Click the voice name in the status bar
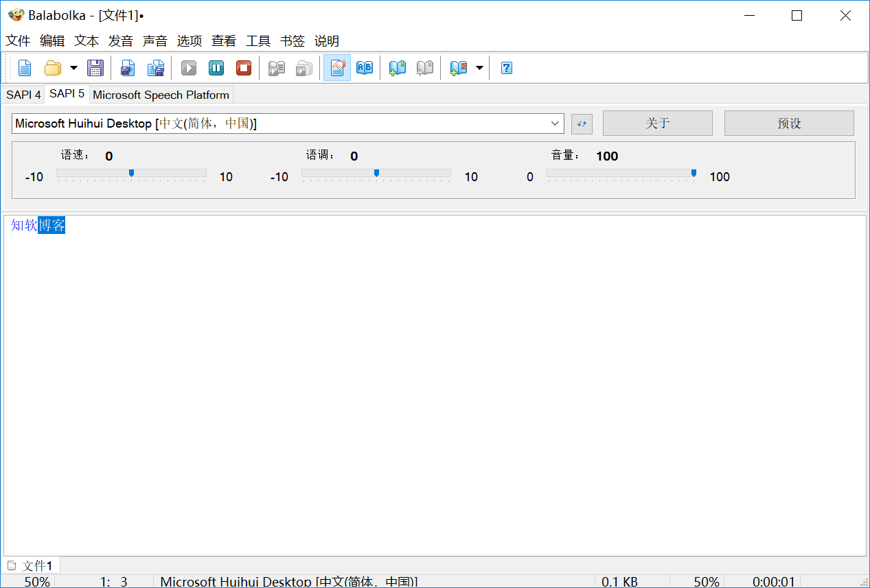Screen dimensions: 870x588 pos(288,582)
